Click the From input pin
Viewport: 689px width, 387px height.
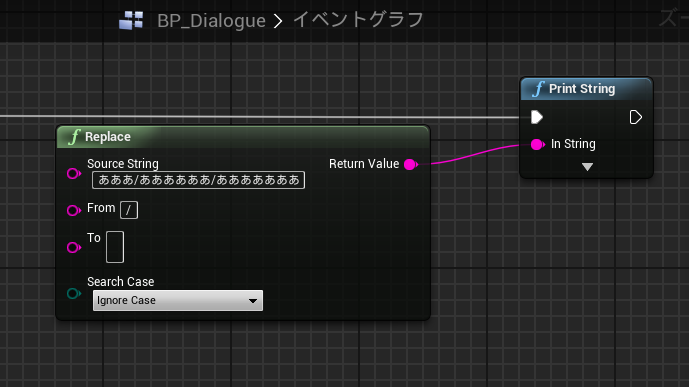tap(74, 210)
